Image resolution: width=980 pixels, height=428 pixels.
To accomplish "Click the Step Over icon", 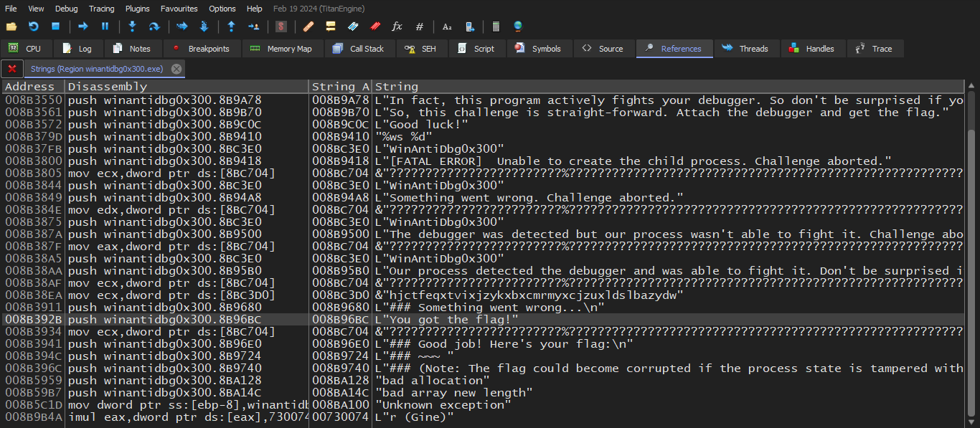I will 154,27.
